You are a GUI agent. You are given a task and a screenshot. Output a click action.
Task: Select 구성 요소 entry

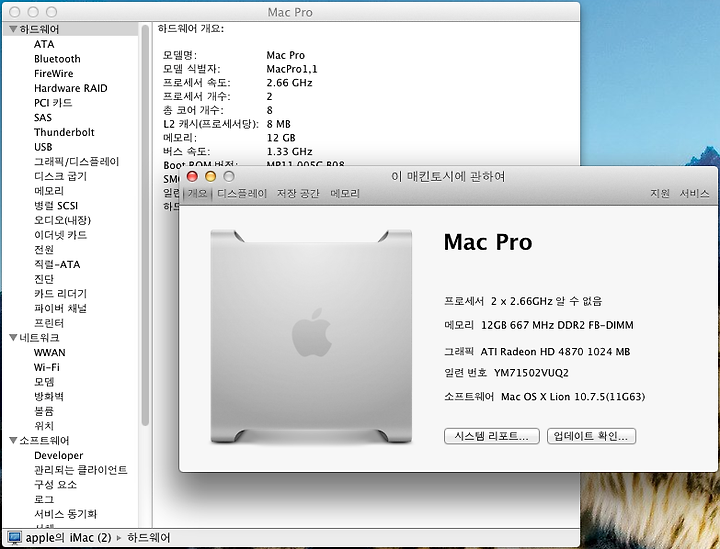(55, 485)
